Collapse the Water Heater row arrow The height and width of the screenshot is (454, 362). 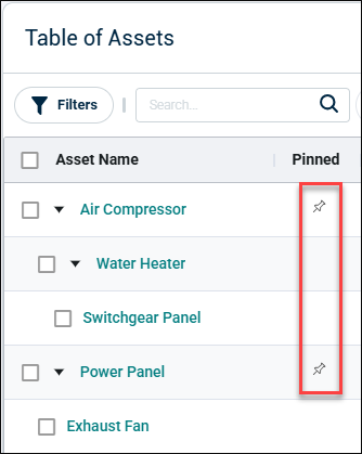[75, 264]
